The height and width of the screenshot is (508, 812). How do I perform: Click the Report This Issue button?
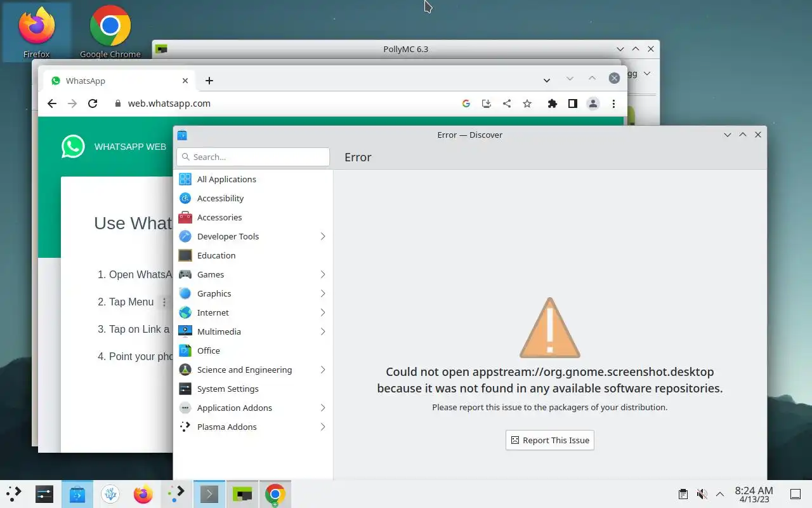(550, 440)
